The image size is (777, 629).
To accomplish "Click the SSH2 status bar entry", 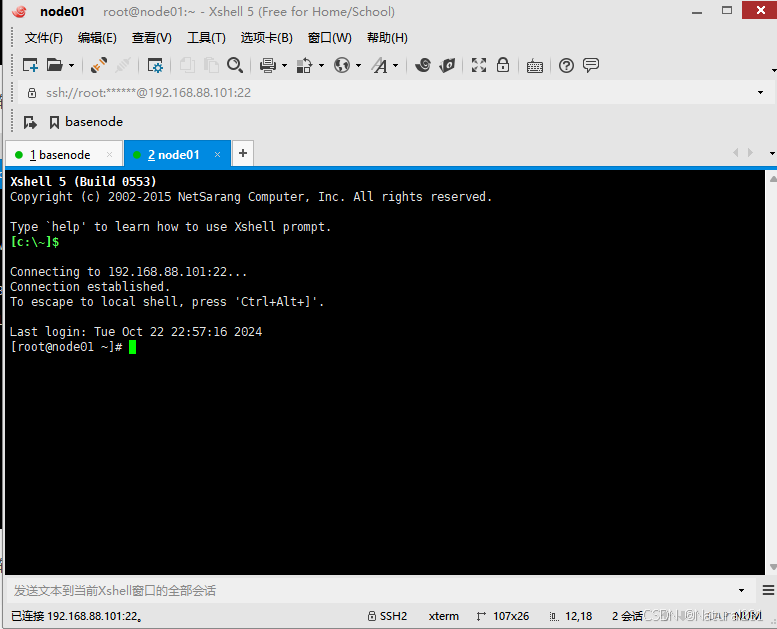I will [x=387, y=616].
